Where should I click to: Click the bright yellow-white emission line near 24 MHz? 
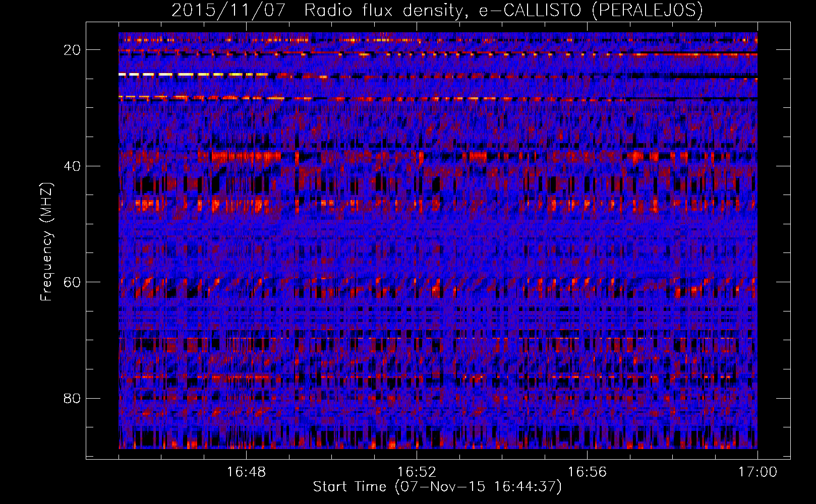194,74
